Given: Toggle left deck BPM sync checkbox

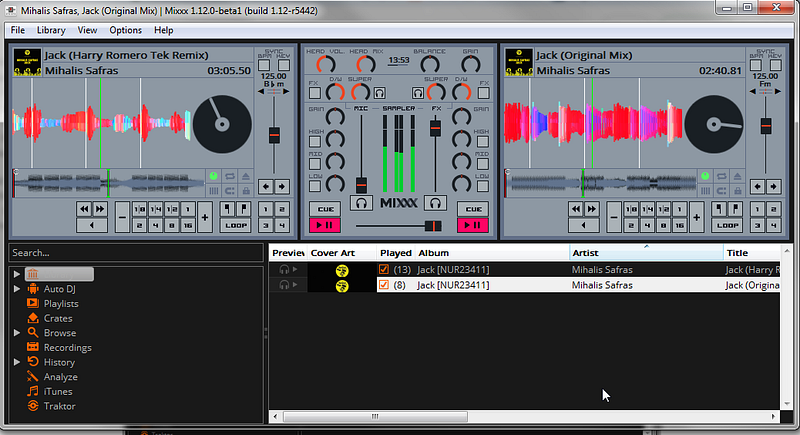Looking at the screenshot, I should 264,65.
